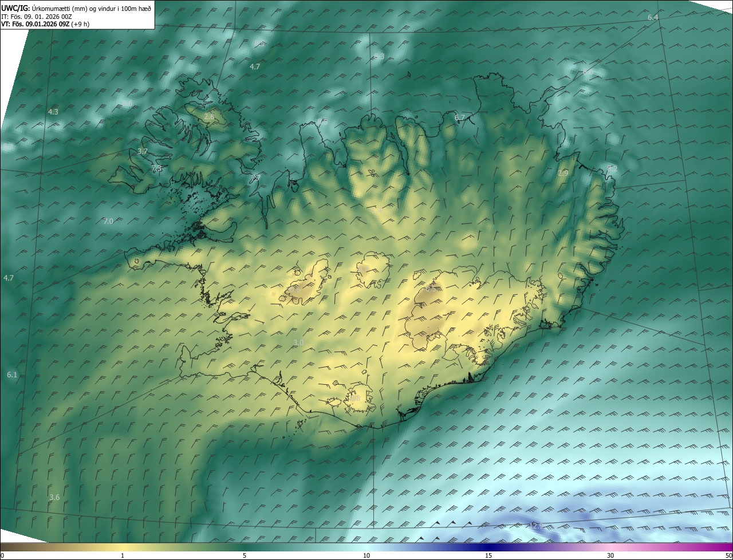Click the 12.9 value label on the map
Image resolution: width=733 pixels, height=560 pixels.
[536, 525]
